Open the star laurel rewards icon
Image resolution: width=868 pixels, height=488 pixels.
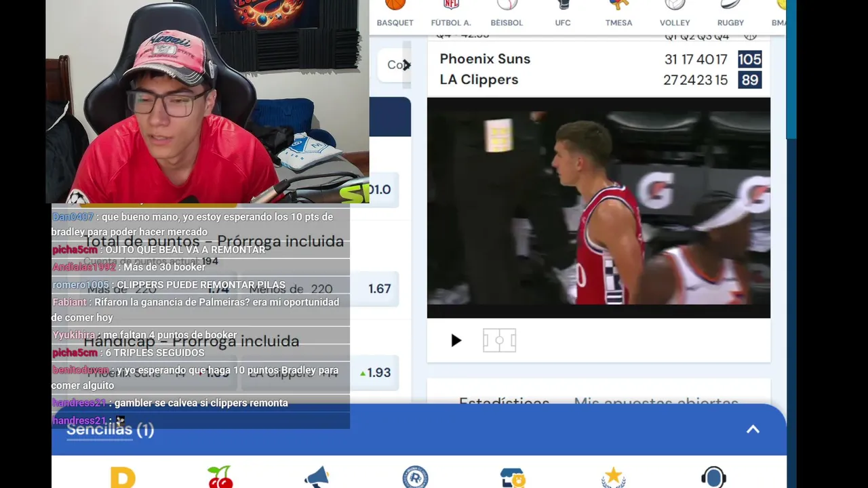click(x=613, y=477)
